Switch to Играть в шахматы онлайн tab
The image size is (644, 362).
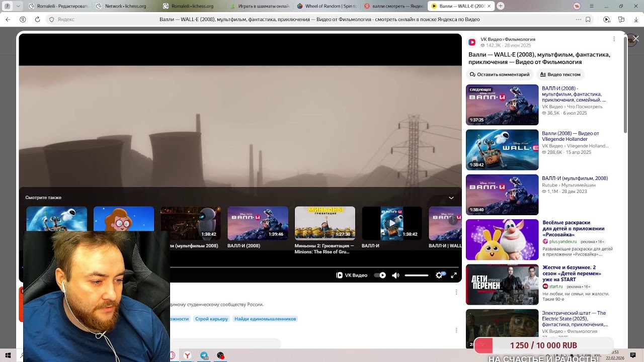coord(260,7)
